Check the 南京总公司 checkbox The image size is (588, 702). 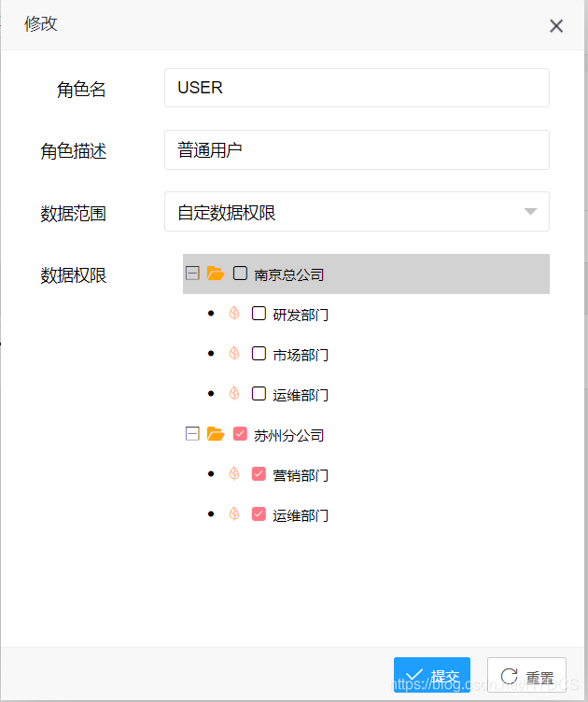pos(240,274)
